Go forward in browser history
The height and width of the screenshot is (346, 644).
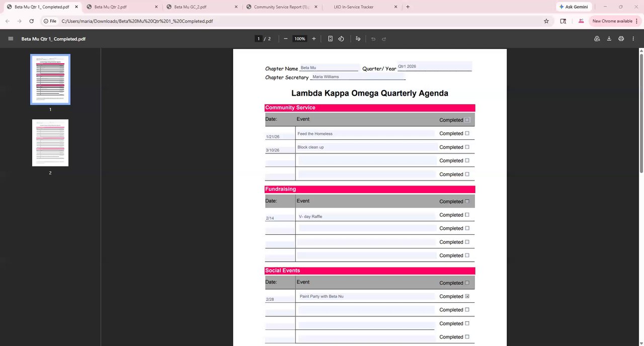click(x=19, y=21)
